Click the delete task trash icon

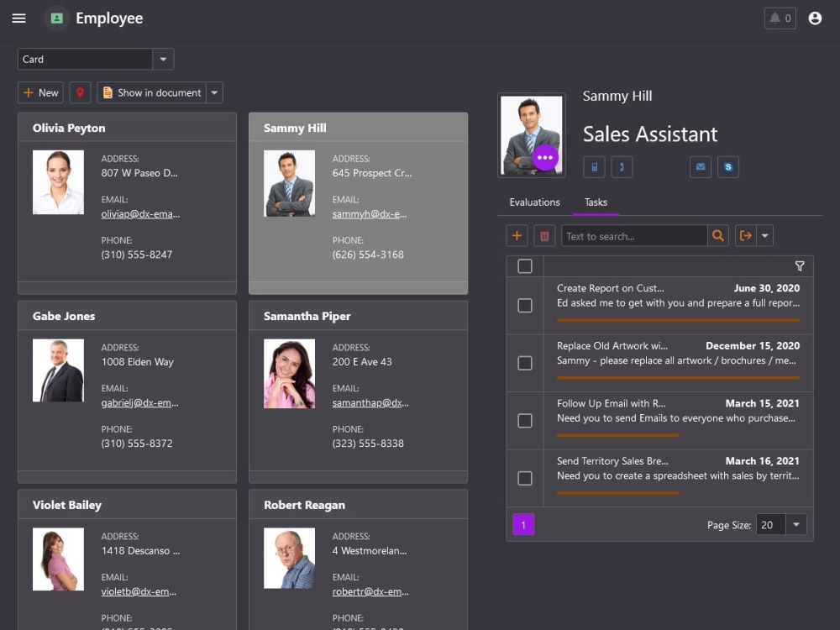click(544, 236)
